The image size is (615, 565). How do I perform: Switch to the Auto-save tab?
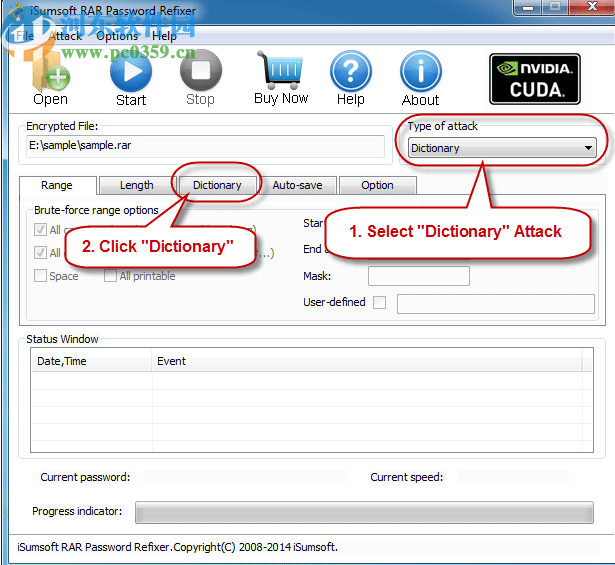[297, 185]
